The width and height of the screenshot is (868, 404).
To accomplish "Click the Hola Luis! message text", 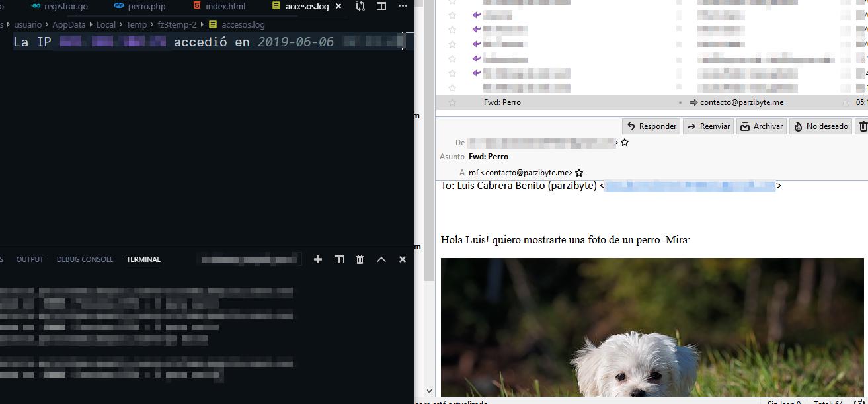I will pyautogui.click(x=565, y=240).
